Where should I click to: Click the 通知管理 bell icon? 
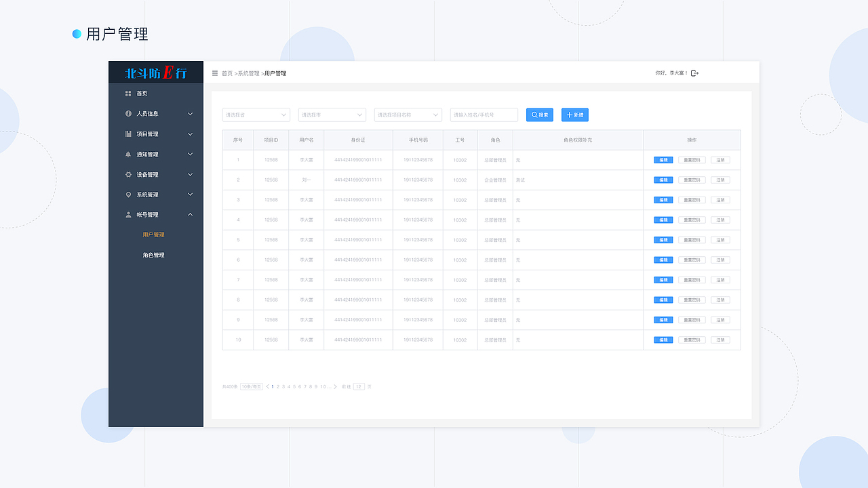pyautogui.click(x=128, y=155)
